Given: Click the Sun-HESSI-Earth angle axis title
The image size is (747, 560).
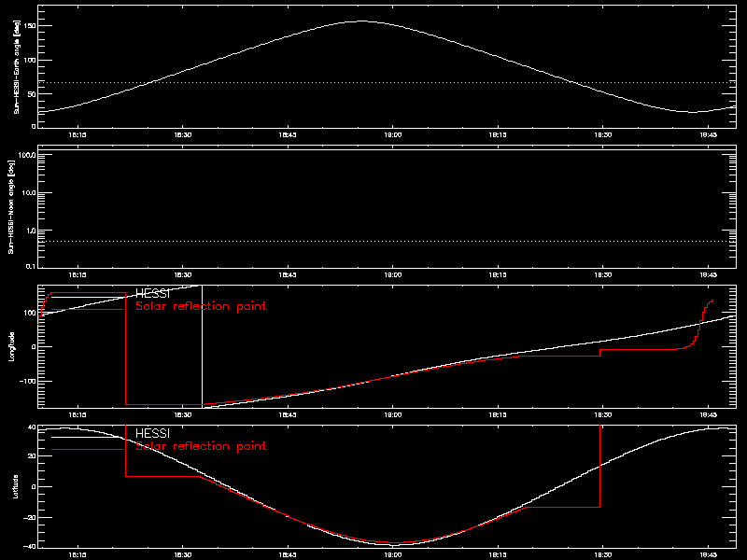Looking at the screenshot, I should [x=17, y=67].
